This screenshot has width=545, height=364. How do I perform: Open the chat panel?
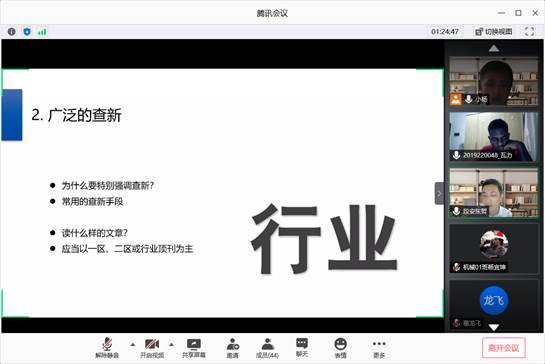302,348
